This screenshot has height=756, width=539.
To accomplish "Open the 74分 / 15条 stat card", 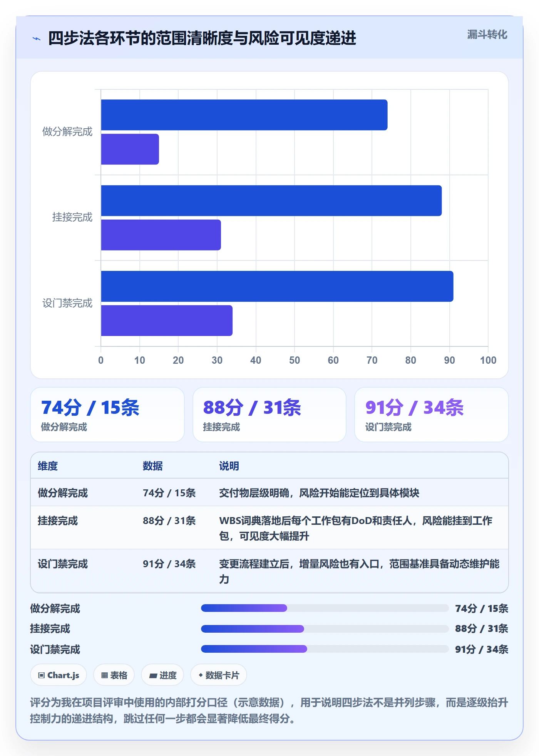I will pyautogui.click(x=107, y=415).
